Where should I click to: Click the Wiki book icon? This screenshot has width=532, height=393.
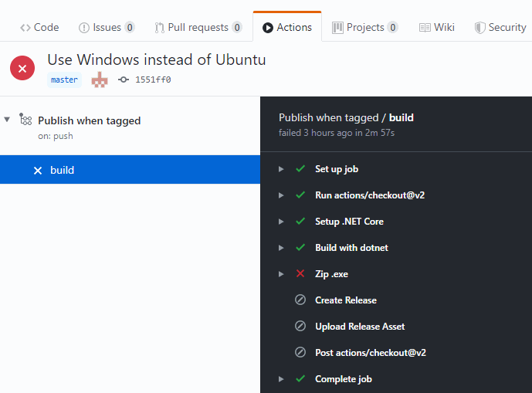point(425,28)
